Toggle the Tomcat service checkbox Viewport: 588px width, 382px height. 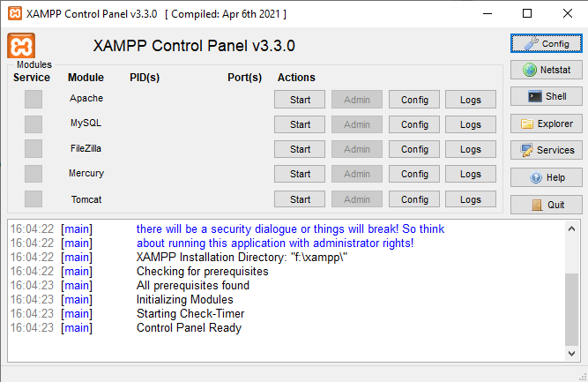[x=33, y=198]
